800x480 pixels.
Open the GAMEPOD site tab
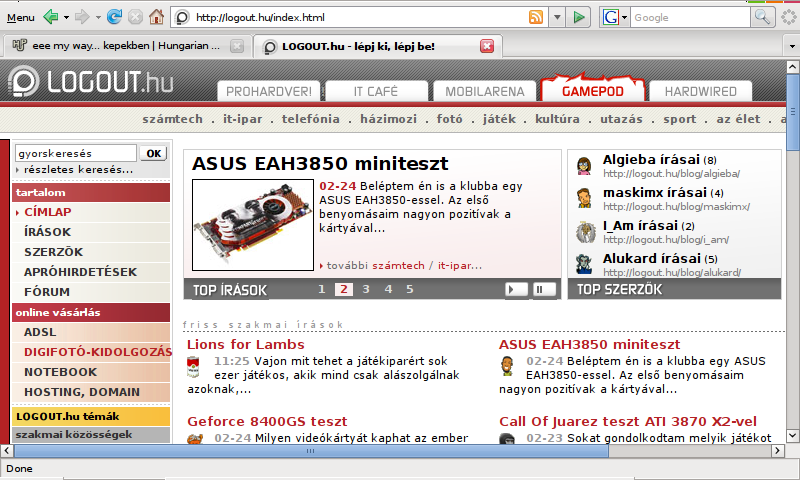[x=593, y=90]
